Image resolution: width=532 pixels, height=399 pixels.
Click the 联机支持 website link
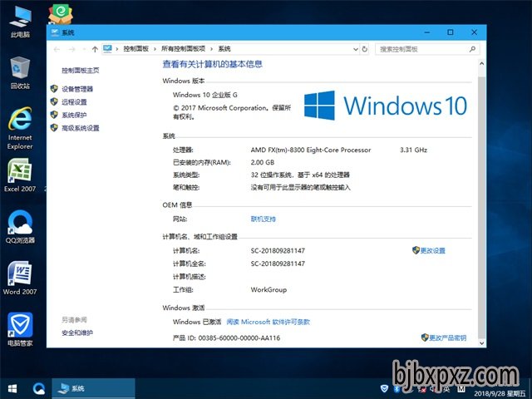point(263,219)
